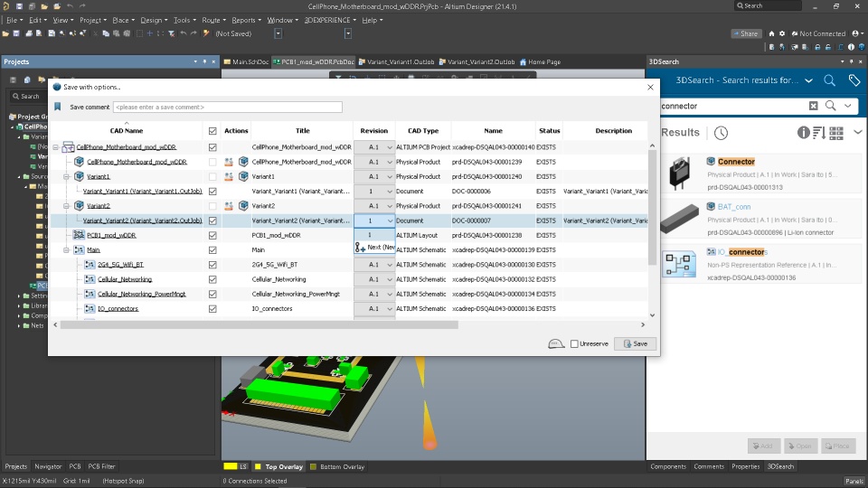Click the Undo arrow in the title bar
The image size is (868, 488).
tap(70, 6)
